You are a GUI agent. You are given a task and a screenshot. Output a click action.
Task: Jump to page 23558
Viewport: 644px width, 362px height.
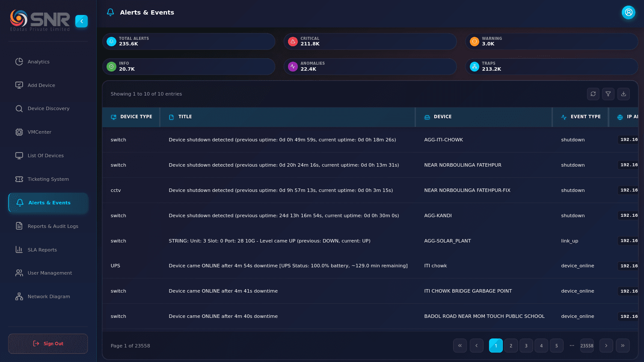pos(587,346)
